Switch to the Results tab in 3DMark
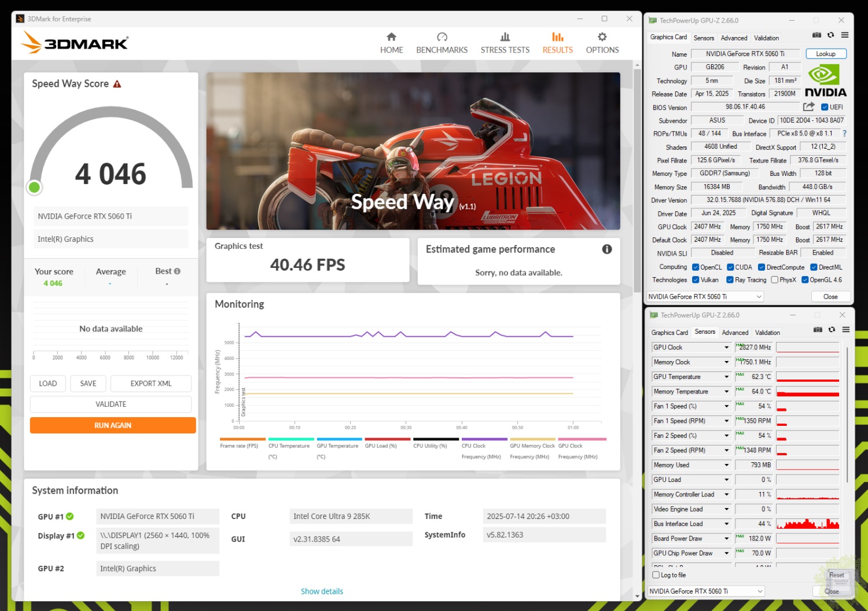 pos(557,43)
